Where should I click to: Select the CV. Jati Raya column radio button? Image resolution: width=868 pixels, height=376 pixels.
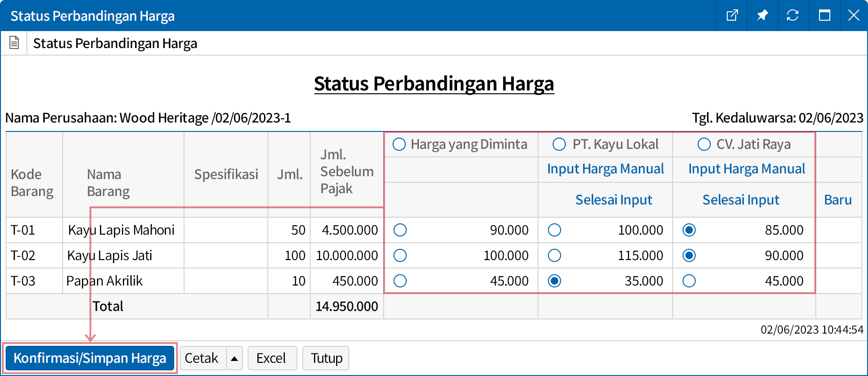click(x=704, y=144)
